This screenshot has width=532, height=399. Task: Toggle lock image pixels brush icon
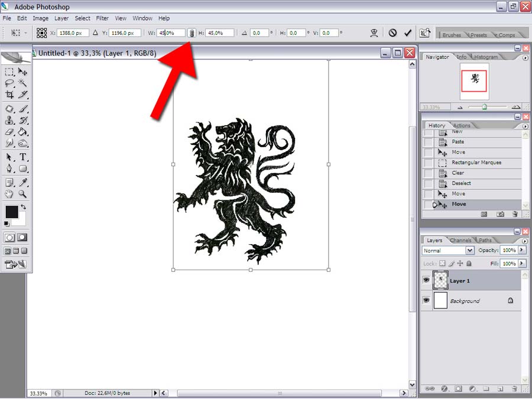click(451, 263)
